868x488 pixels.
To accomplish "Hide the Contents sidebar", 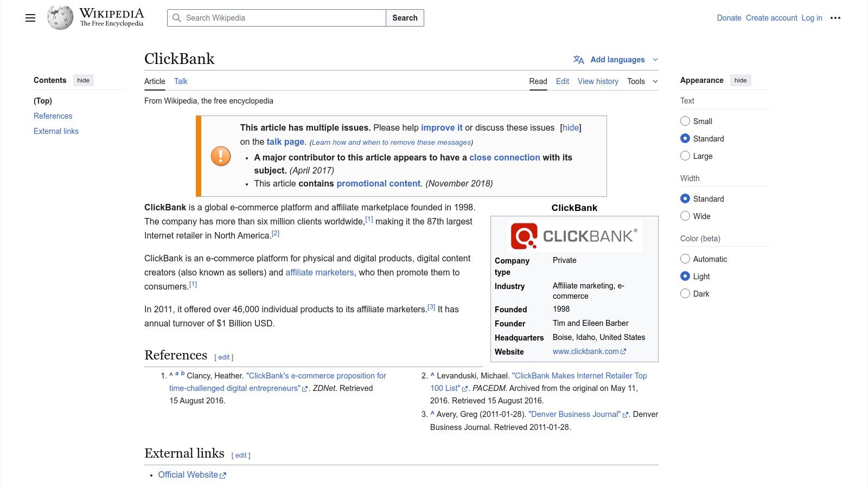I will coord(84,80).
